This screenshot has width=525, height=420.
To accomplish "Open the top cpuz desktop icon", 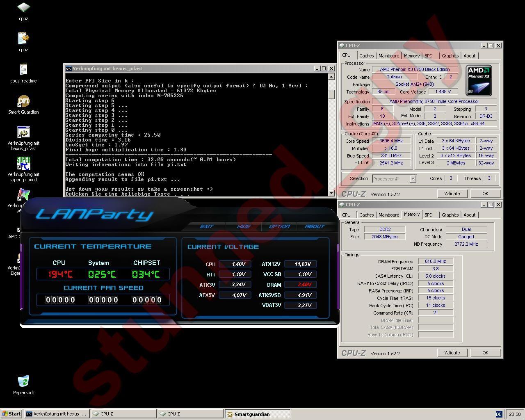I will click(x=23, y=8).
